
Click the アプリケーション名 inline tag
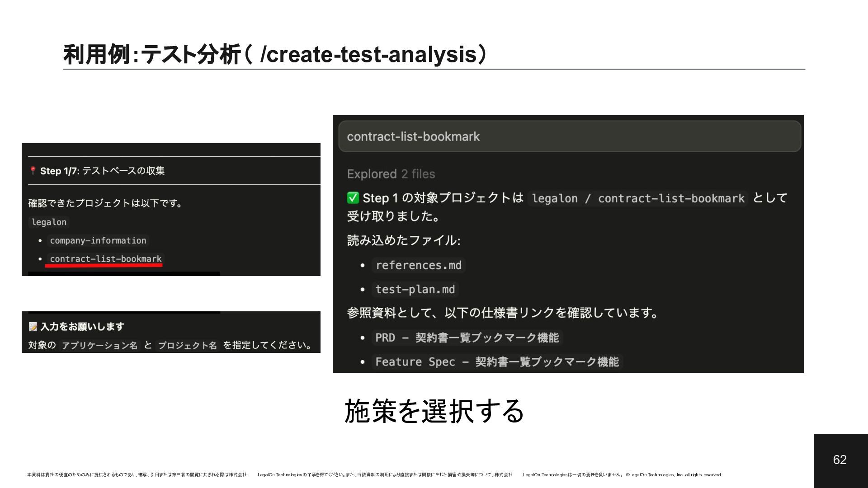(99, 345)
